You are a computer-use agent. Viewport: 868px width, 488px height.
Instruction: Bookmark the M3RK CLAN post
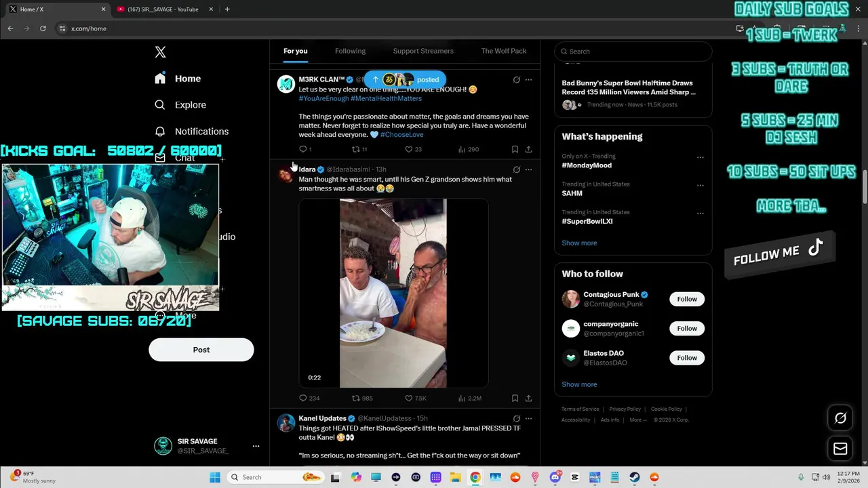click(x=515, y=149)
